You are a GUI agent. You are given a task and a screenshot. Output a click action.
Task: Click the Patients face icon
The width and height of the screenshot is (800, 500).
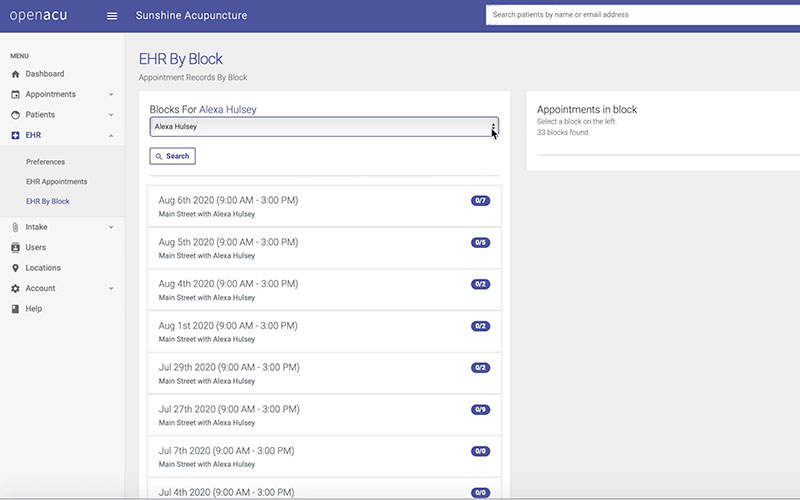point(15,115)
